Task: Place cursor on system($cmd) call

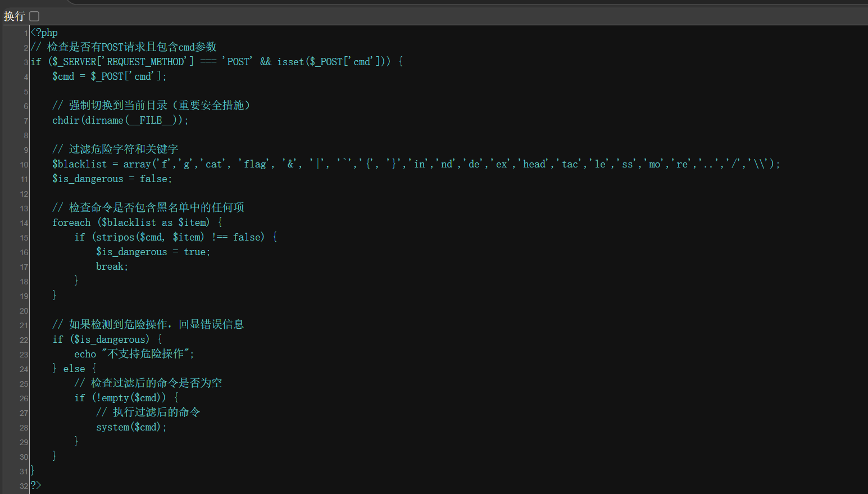Action: coord(131,427)
